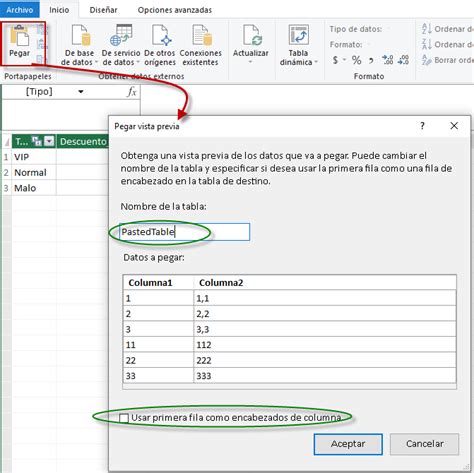Image resolution: width=474 pixels, height=473 pixels.
Task: Click preview cell with value 22
Action: (x=158, y=360)
